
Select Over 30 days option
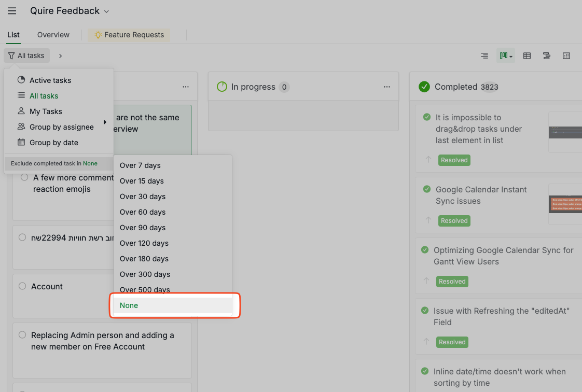[x=173, y=197]
